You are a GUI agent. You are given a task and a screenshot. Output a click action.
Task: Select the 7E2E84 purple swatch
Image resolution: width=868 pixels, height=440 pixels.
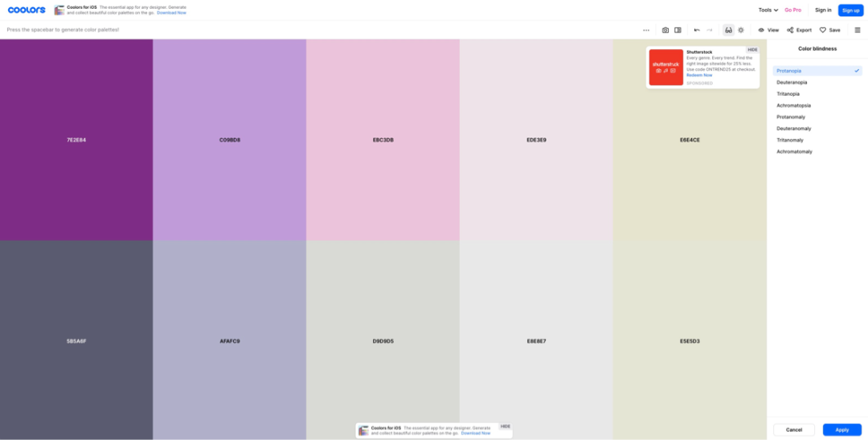pyautogui.click(x=76, y=140)
